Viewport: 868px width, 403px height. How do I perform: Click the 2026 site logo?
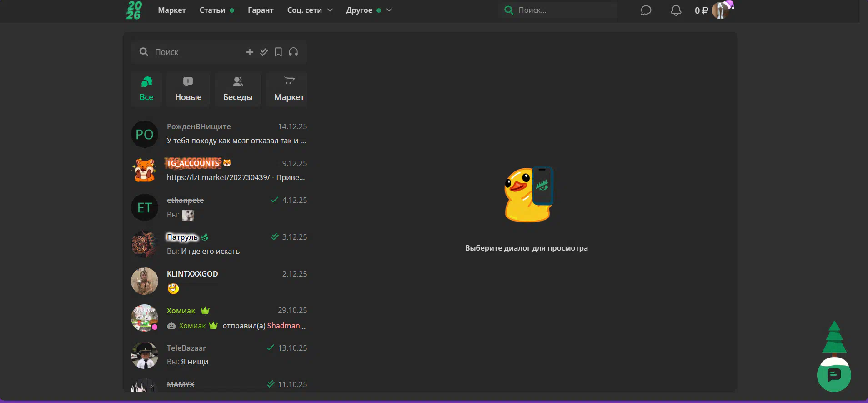134,10
